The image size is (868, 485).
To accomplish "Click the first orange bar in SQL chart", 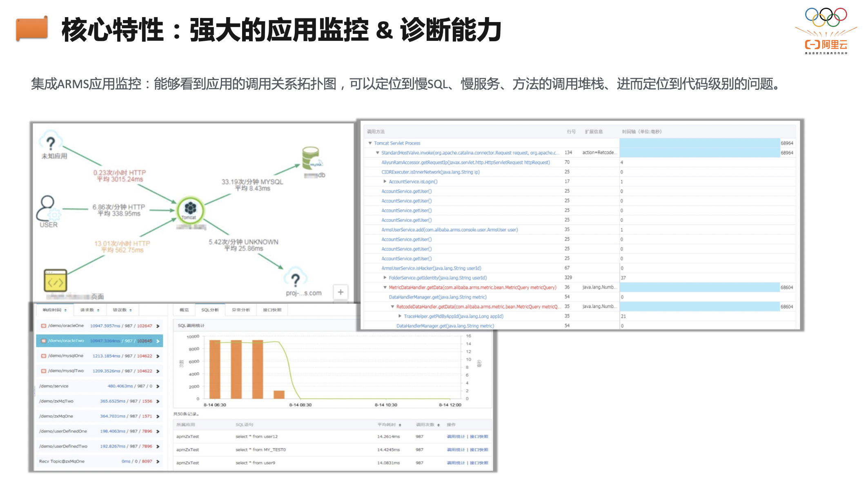I will (215, 369).
